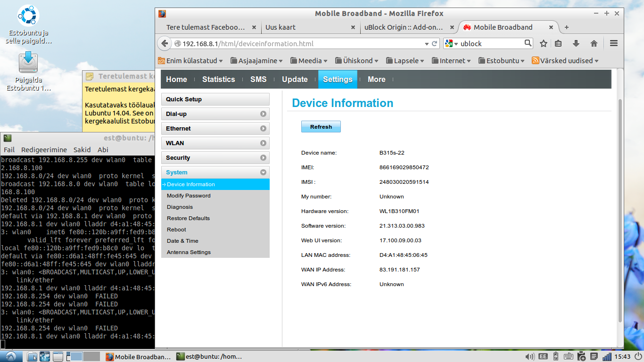Go to the Firefox home page icon
The image size is (644, 362).
[594, 43]
